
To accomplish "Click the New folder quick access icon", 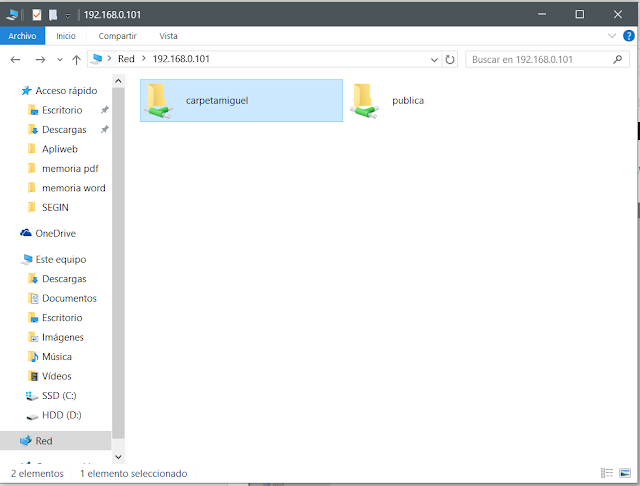I will [x=53, y=15].
